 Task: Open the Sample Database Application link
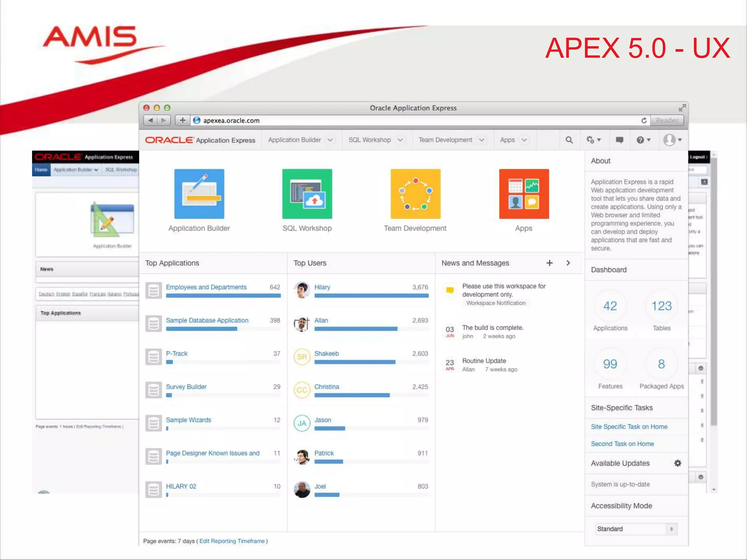coord(207,320)
